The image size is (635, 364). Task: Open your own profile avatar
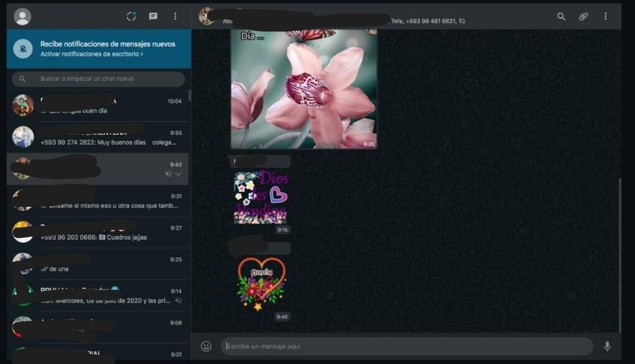tap(22, 17)
